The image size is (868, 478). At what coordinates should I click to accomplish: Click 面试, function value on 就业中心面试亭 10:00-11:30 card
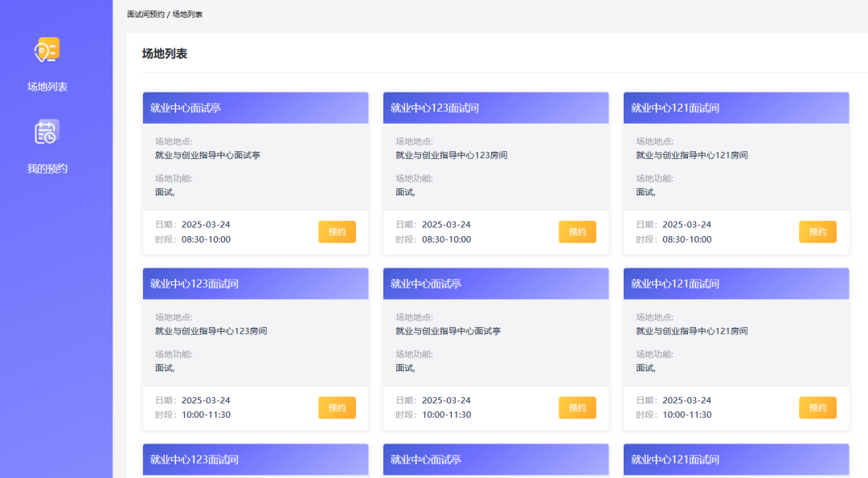coord(405,369)
